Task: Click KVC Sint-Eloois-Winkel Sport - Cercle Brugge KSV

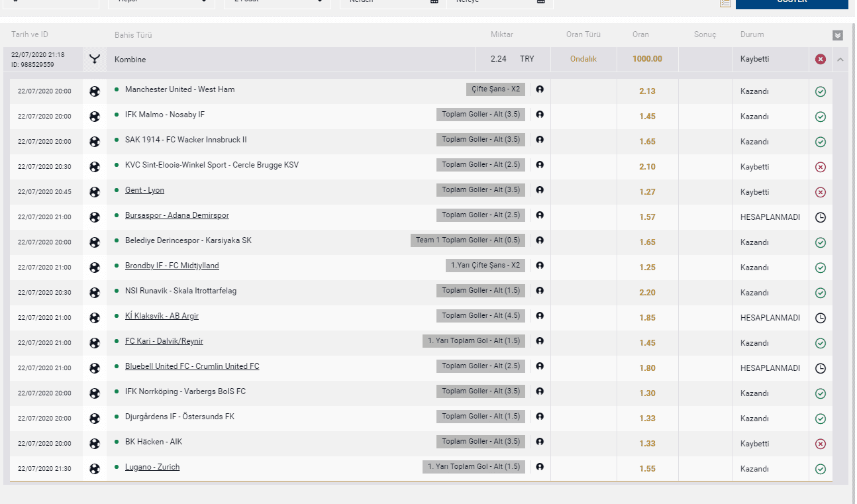Action: point(212,165)
